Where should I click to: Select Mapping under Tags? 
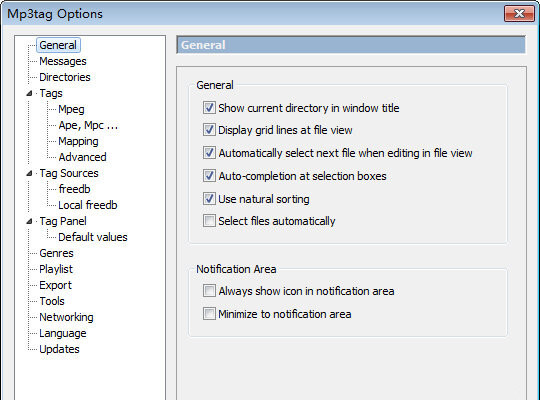point(78,141)
